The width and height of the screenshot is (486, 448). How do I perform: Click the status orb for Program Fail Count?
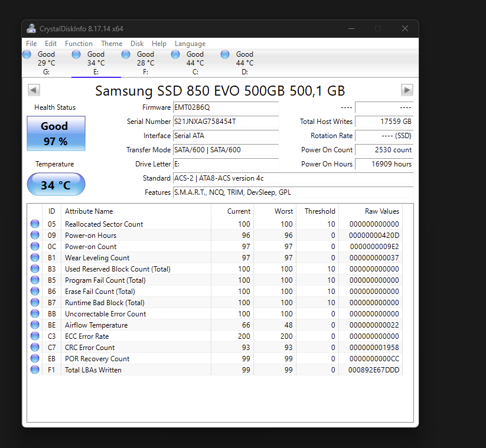point(35,280)
